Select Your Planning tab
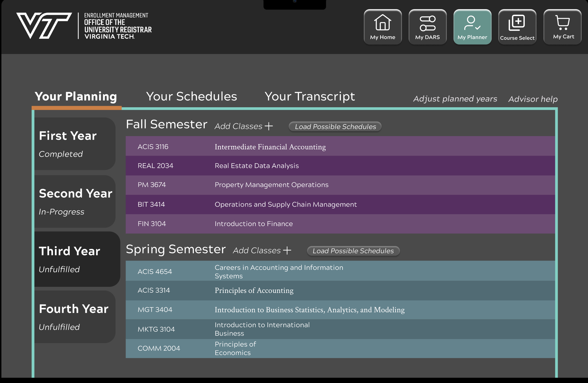The image size is (588, 383). click(76, 96)
